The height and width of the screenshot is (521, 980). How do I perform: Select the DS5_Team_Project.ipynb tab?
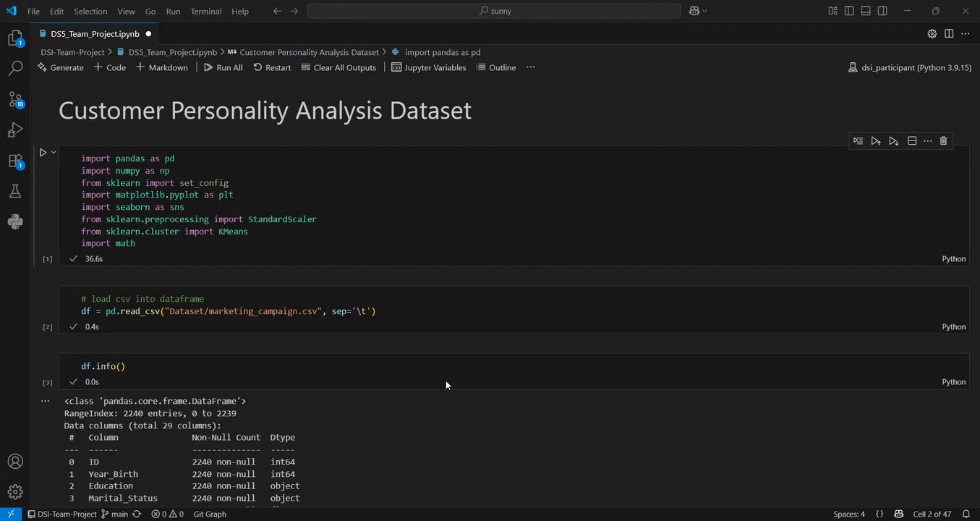[94, 33]
